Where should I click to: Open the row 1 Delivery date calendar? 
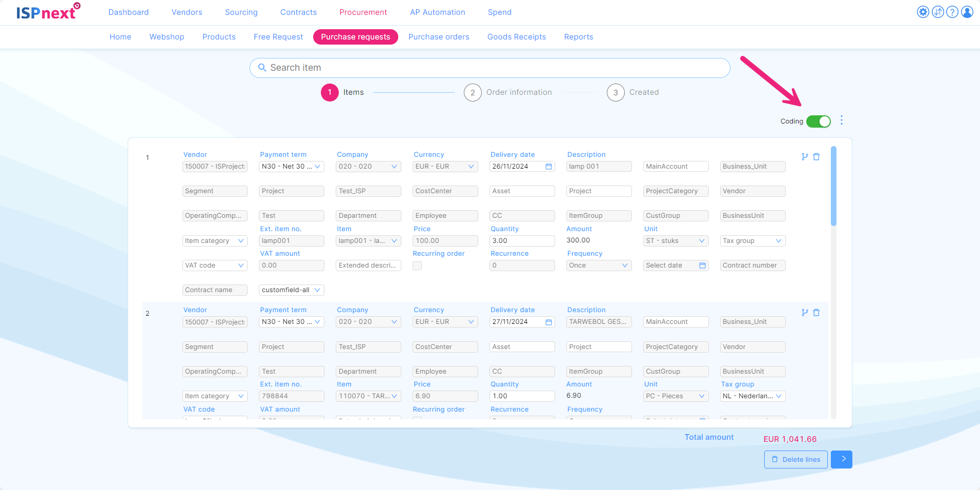point(548,167)
